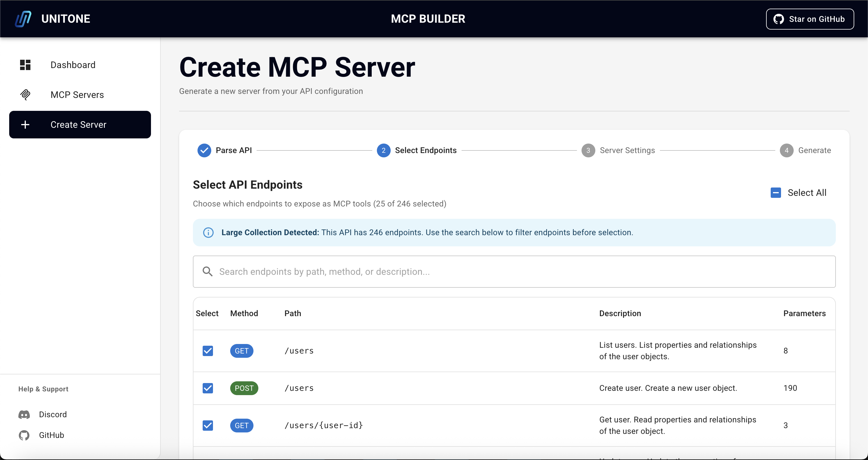Click the GET badge for /users
This screenshot has height=460, width=868.
[x=242, y=351]
